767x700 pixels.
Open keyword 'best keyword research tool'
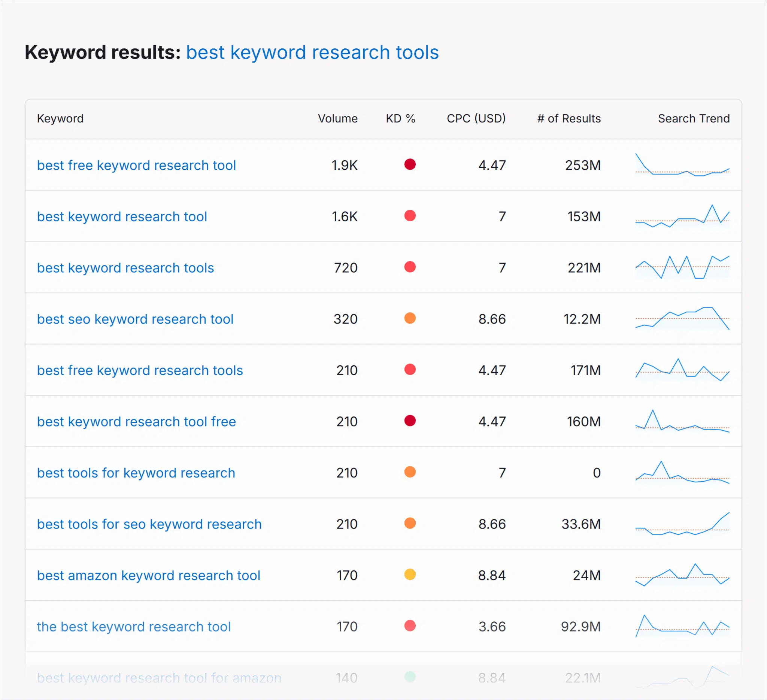click(122, 217)
